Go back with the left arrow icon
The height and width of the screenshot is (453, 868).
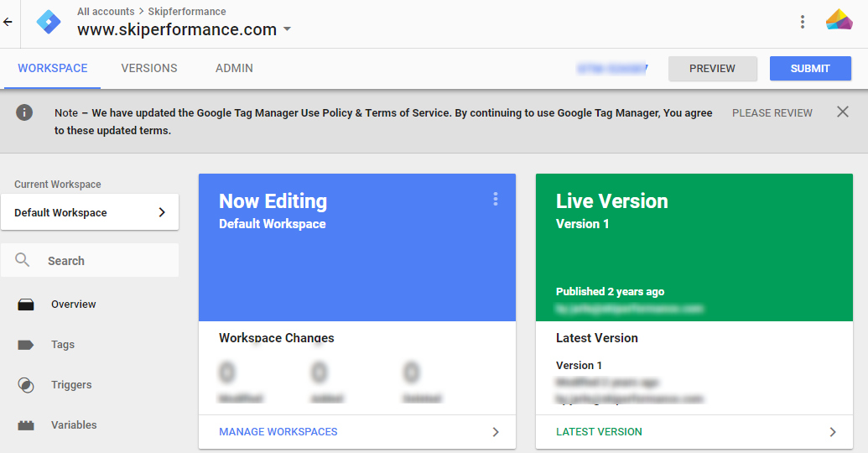[x=8, y=22]
